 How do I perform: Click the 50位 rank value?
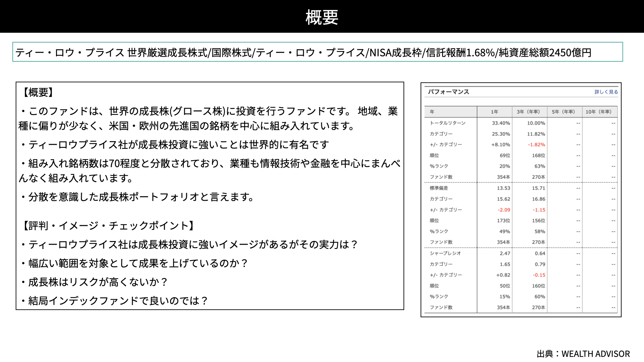click(505, 286)
